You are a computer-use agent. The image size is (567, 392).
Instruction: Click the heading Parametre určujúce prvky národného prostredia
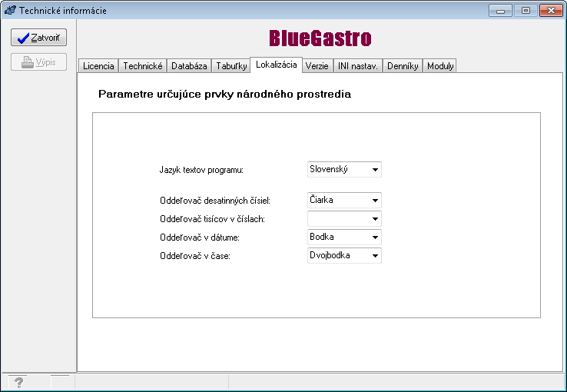224,94
